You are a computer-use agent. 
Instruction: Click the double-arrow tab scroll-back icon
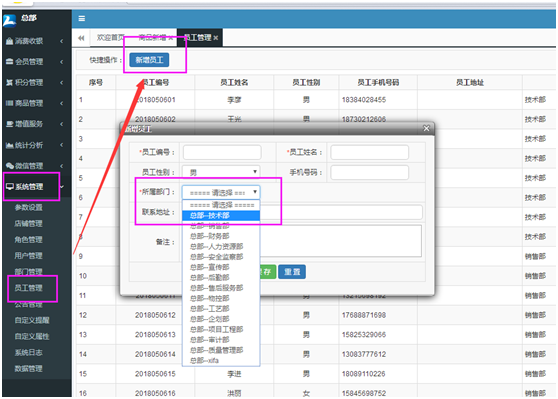click(x=81, y=38)
